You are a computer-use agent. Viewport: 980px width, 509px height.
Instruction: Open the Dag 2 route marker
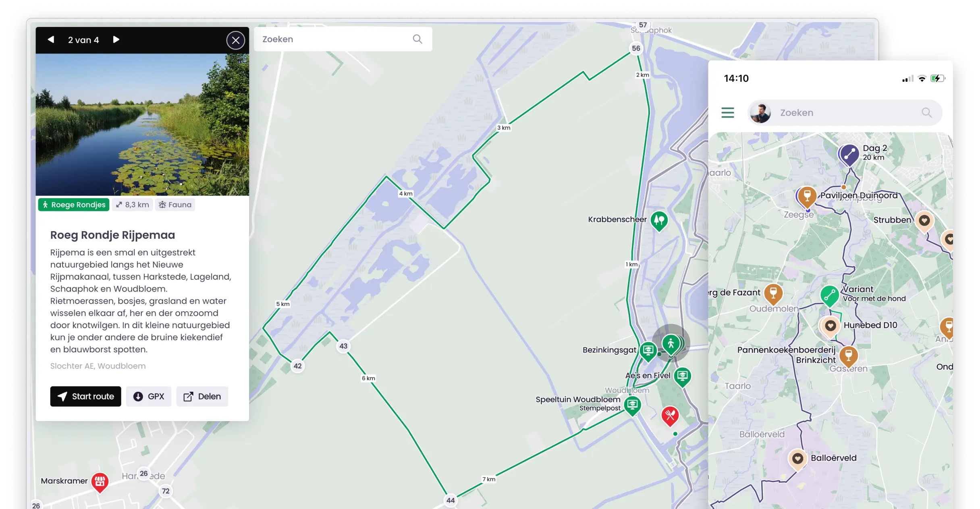(x=849, y=155)
